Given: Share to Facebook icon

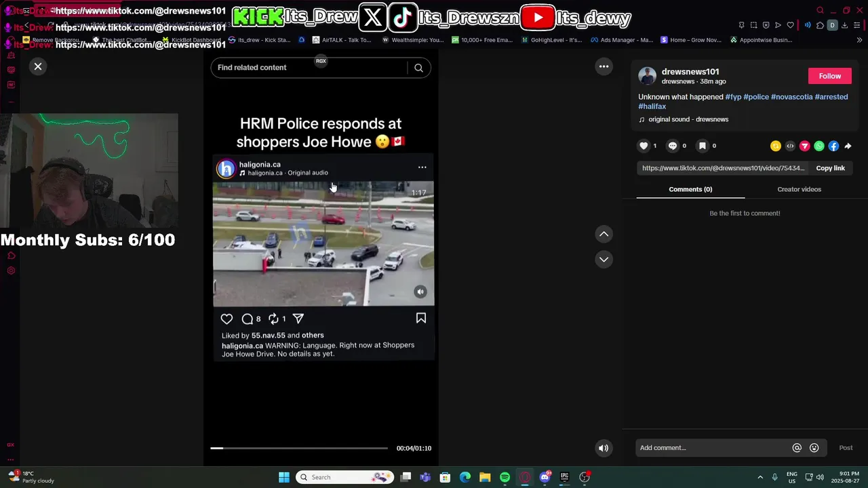Looking at the screenshot, I should 833,146.
